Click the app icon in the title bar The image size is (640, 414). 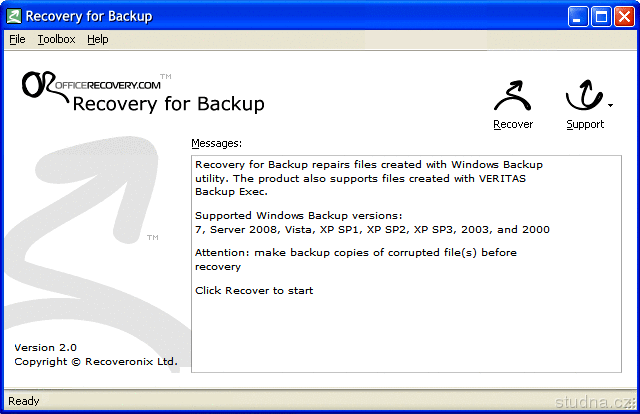[14, 16]
